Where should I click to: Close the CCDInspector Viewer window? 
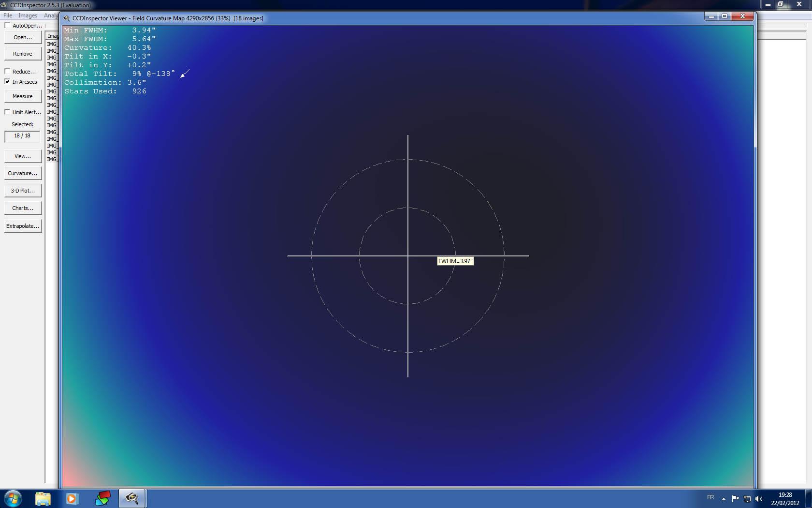coord(742,16)
